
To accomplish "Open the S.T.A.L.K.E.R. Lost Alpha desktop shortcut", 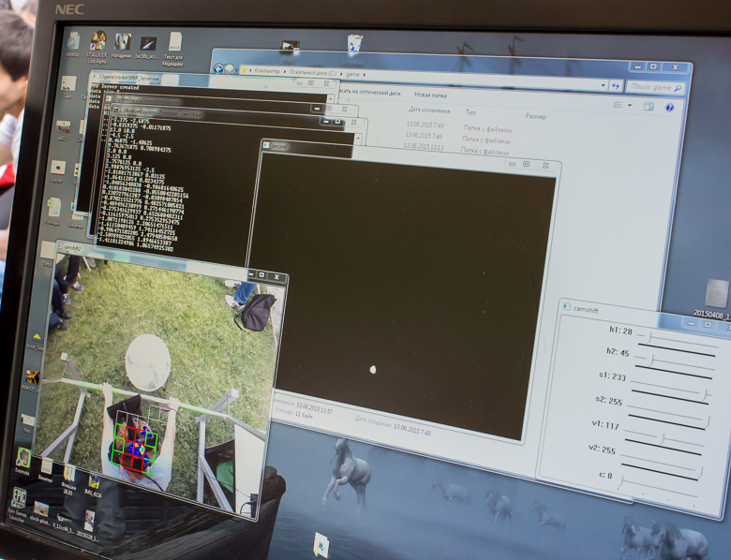I will tap(97, 47).
